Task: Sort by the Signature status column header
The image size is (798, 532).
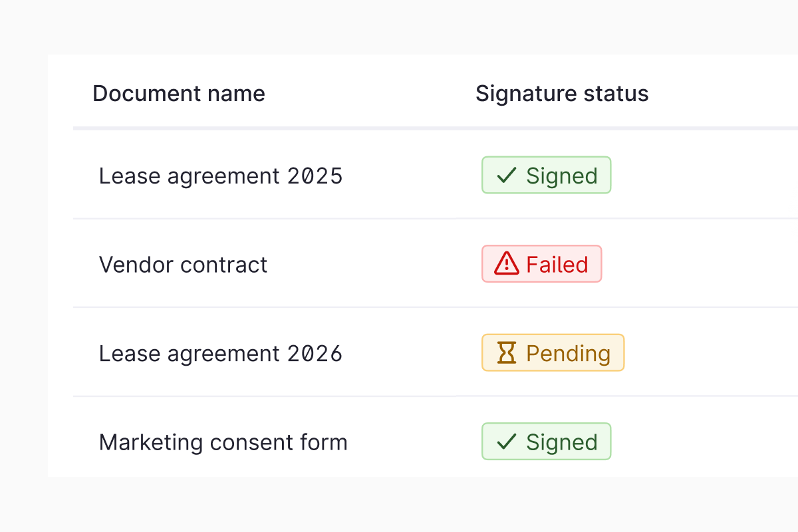Action: click(x=562, y=94)
